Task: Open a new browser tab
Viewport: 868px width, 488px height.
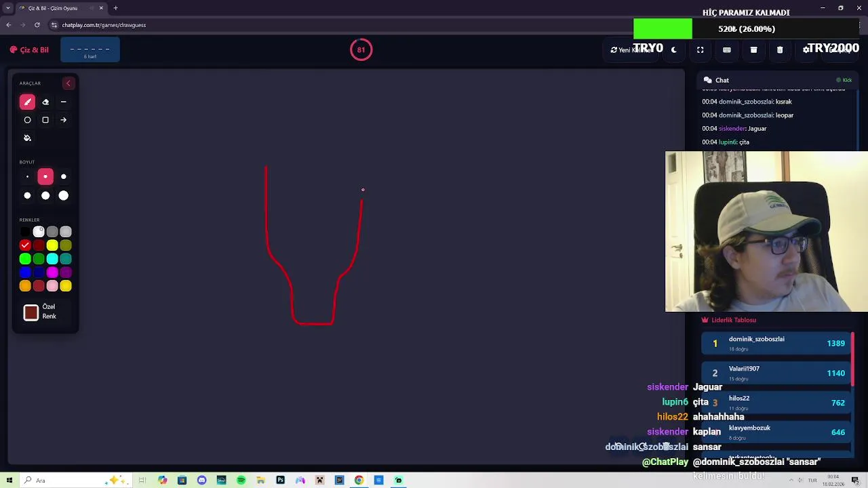Action: point(115,8)
